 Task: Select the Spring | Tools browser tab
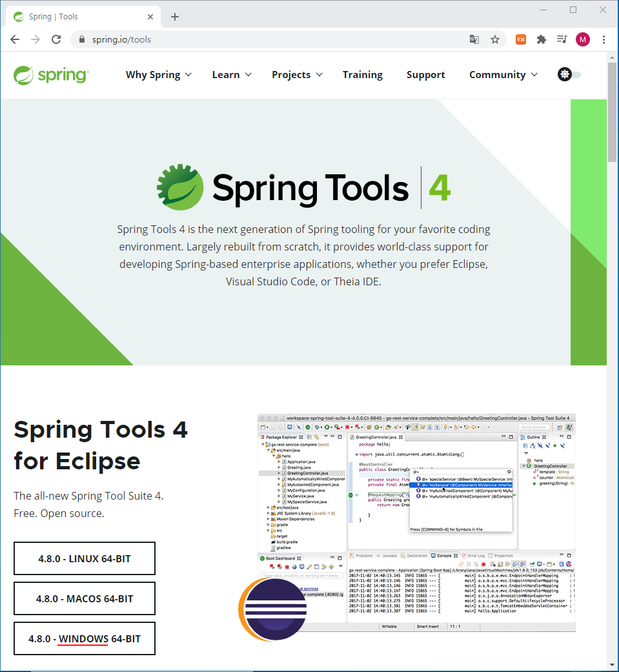coord(84,17)
